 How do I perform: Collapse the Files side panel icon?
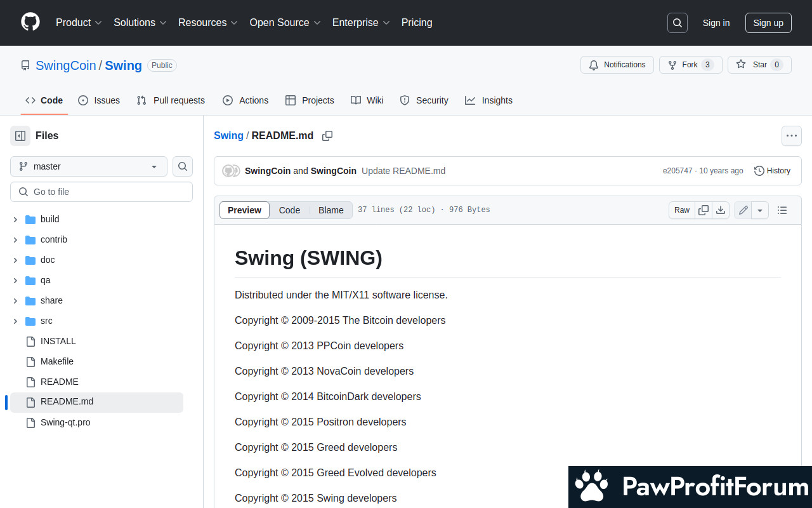pos(20,136)
